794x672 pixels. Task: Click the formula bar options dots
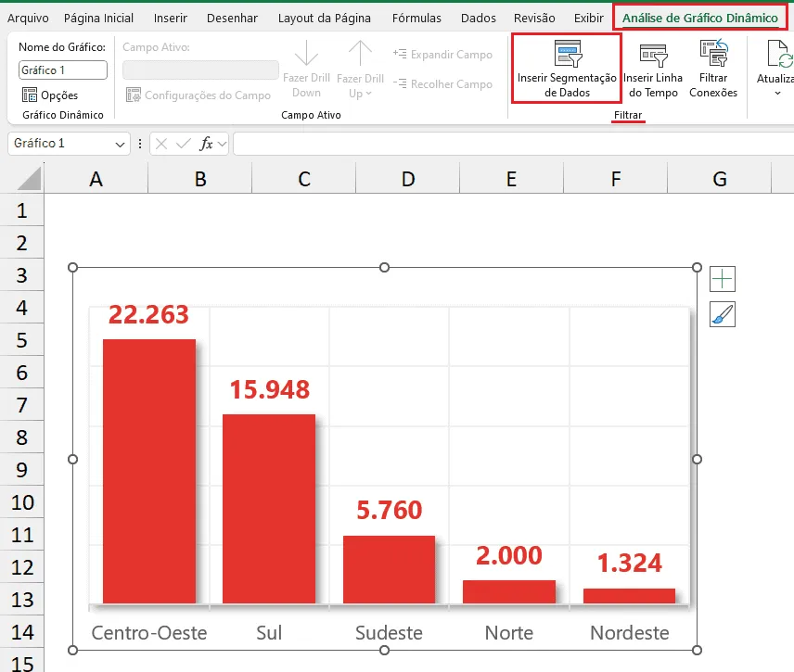(x=140, y=144)
